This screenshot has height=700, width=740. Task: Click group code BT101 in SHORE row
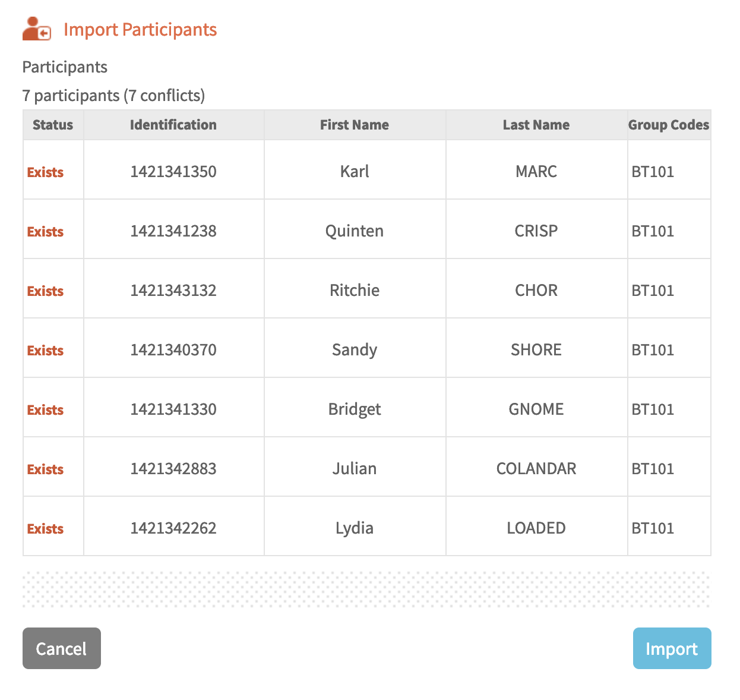[x=653, y=351]
